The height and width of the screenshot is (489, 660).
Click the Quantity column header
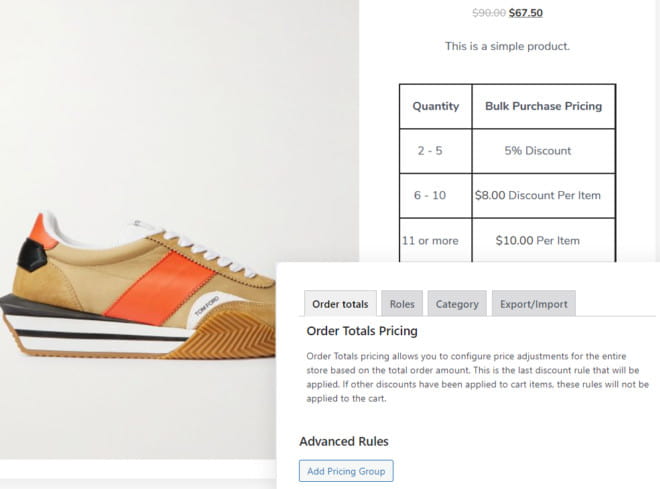click(435, 106)
